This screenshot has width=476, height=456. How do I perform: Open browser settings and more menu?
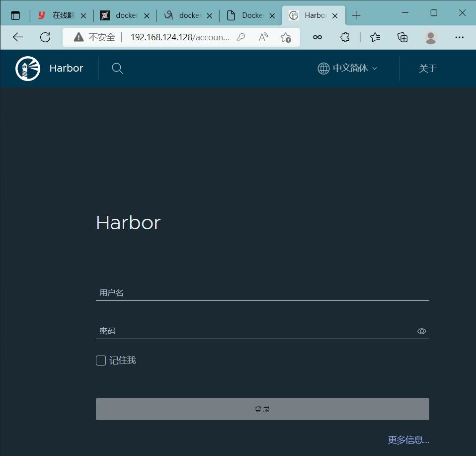click(x=459, y=37)
